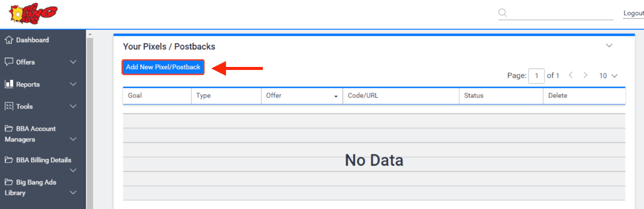Expand the Tools sidebar menu chevron
This screenshot has height=209, width=644.
click(73, 106)
